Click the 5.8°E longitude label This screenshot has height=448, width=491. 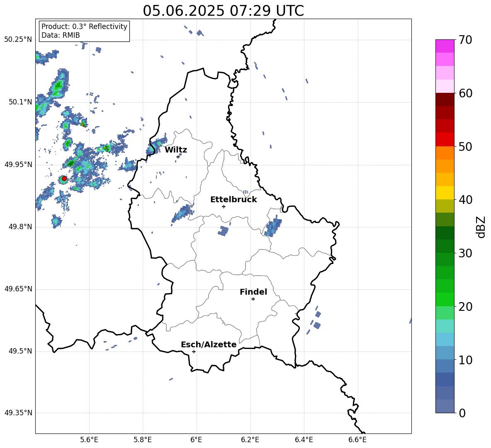(x=143, y=440)
